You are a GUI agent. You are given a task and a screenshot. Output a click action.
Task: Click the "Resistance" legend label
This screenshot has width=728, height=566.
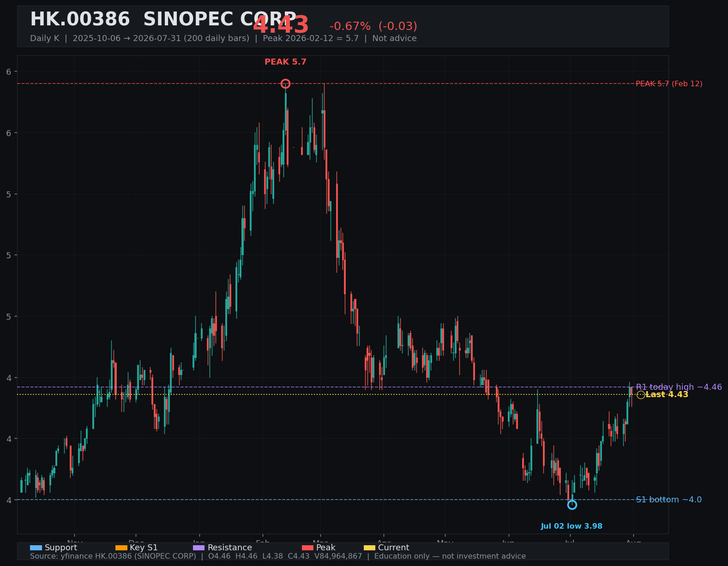coord(230,548)
